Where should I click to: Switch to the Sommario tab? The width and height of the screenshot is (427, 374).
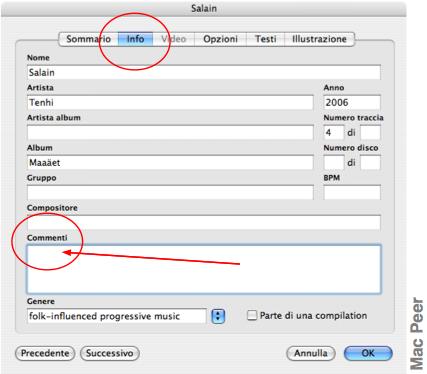click(89, 39)
